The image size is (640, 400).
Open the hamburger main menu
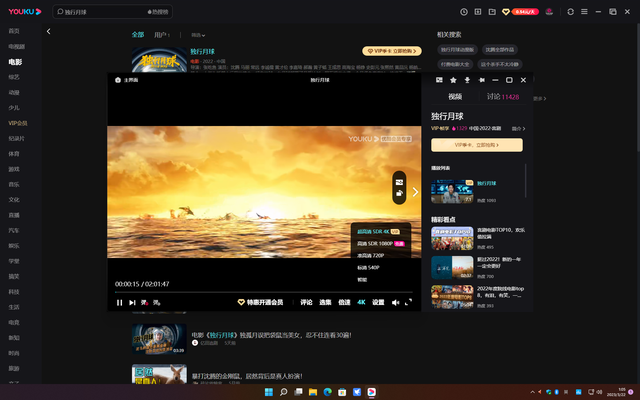coord(584,12)
